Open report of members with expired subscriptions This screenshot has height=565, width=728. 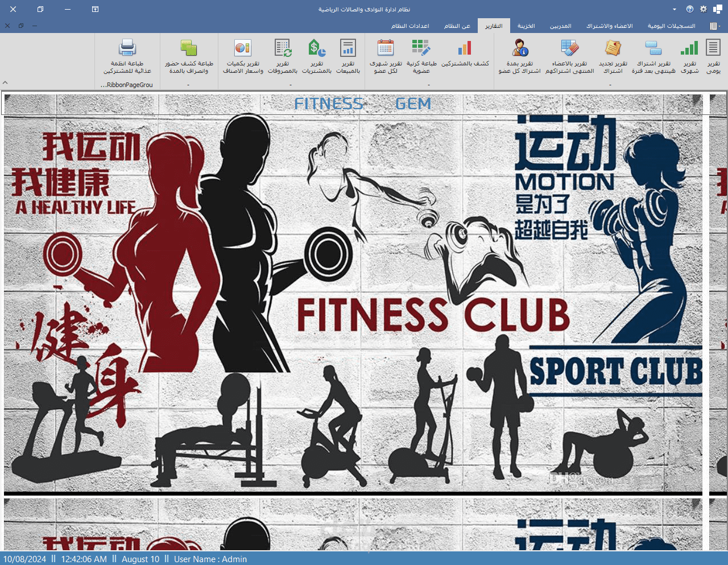click(x=569, y=56)
